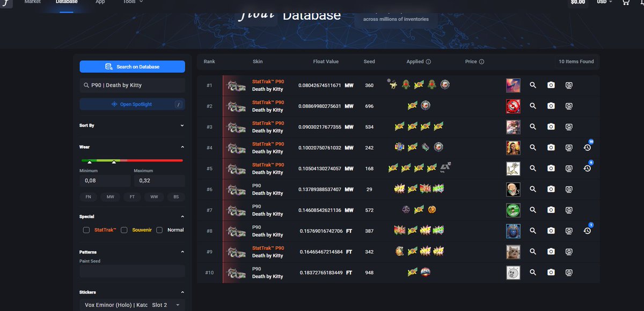Open the App tab
Screen dimensions: 644x311
pos(100,2)
